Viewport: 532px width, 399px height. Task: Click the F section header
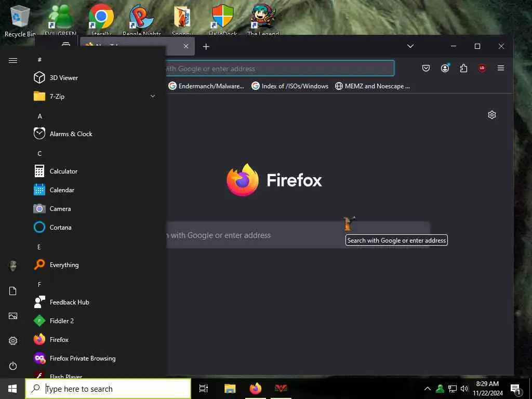coord(39,284)
